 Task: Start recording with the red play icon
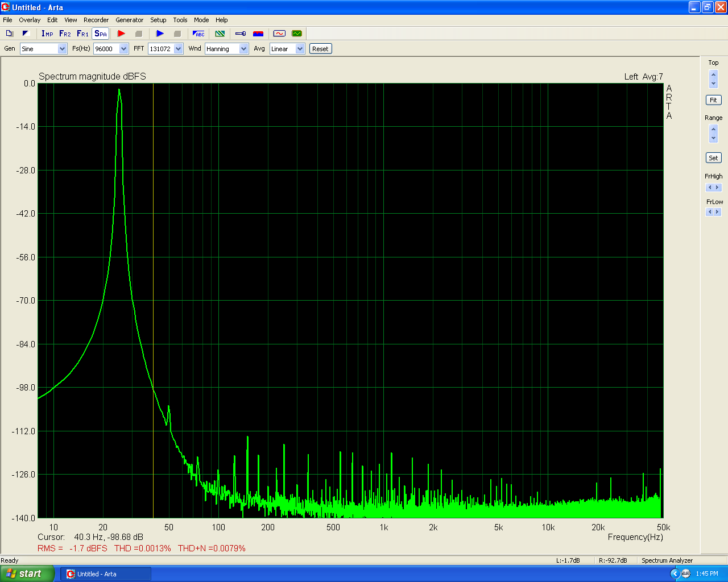click(x=121, y=34)
